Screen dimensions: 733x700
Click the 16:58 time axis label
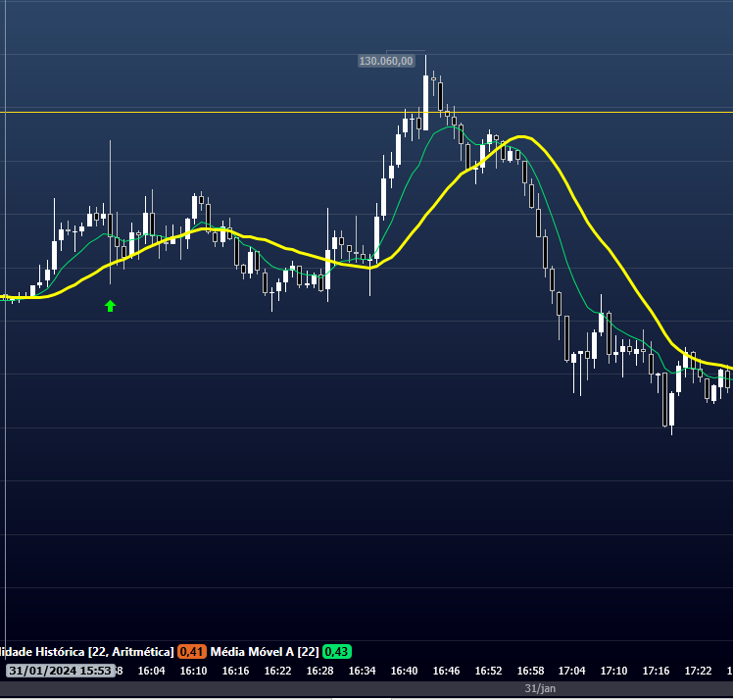pyautogui.click(x=530, y=671)
